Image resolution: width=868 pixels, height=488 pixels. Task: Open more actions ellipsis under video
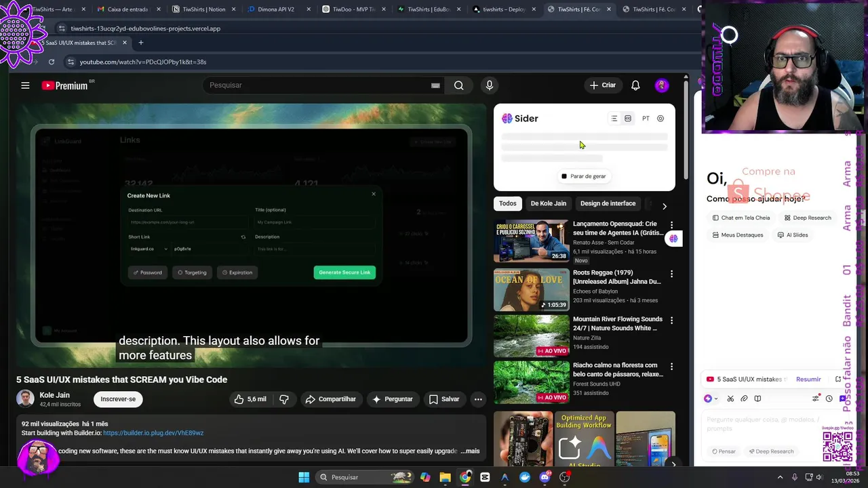pyautogui.click(x=478, y=399)
